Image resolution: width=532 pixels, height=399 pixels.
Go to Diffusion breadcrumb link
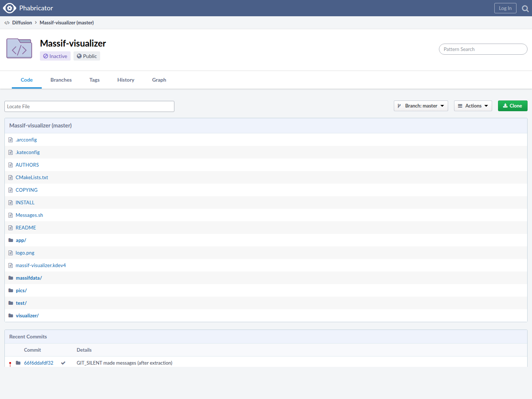point(22,23)
